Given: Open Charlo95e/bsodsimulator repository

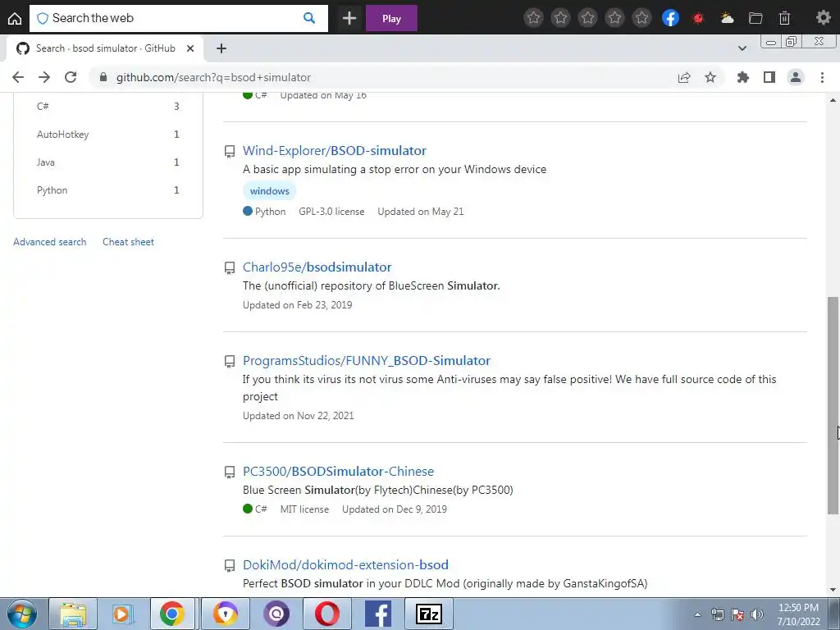Looking at the screenshot, I should (317, 267).
